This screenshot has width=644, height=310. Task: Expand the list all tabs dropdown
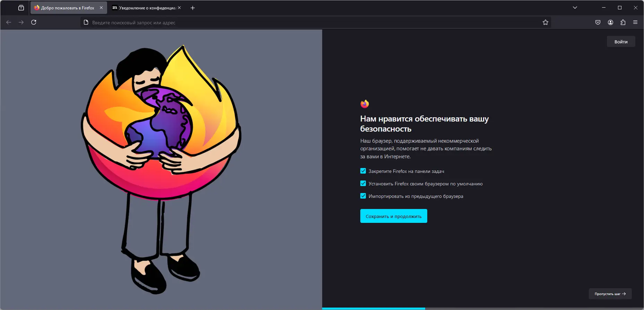pyautogui.click(x=575, y=8)
